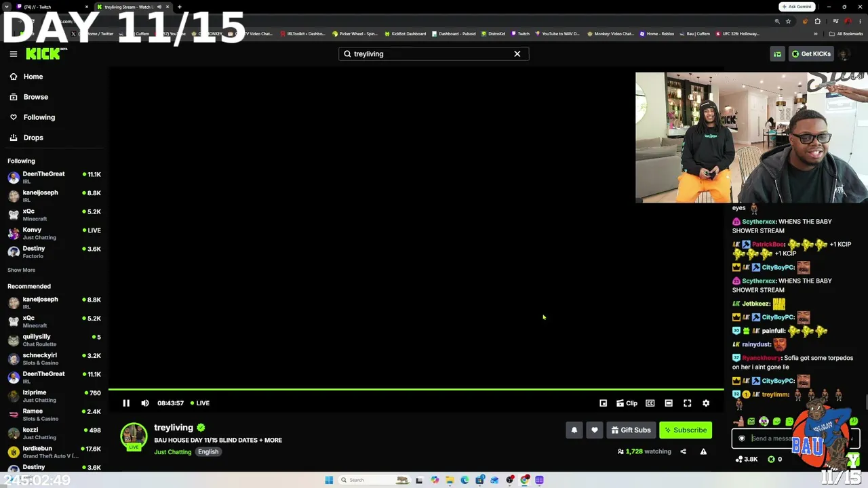Viewport: 868px width, 488px height.
Task: Mute the stream volume
Action: point(145,403)
